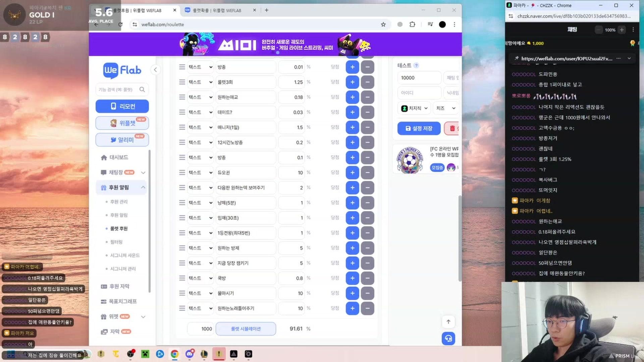Viewport: 644px width, 362px height.
Task: Run the 룰렛 시뮬레이션 button
Action: [246, 329]
